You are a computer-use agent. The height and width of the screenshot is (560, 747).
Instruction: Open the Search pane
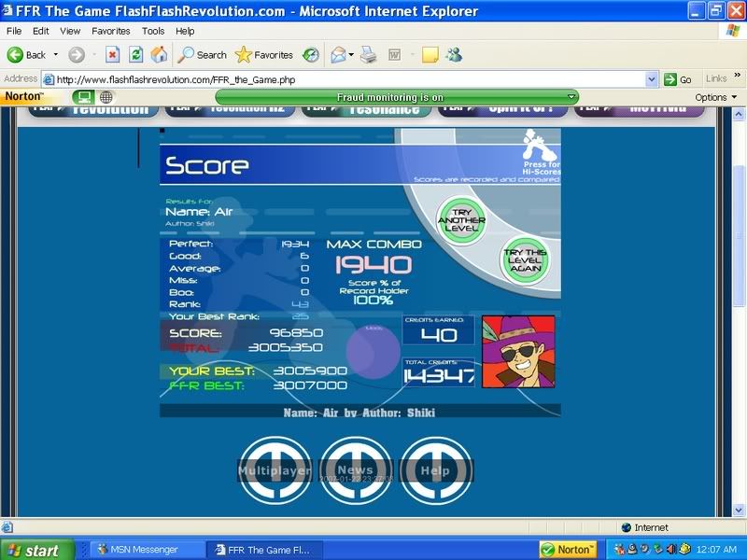[x=203, y=55]
